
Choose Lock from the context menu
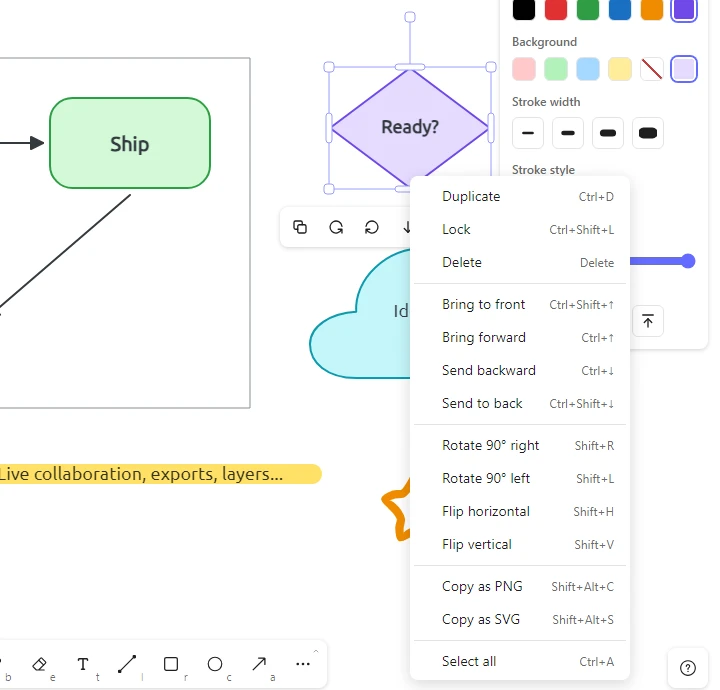520,230
